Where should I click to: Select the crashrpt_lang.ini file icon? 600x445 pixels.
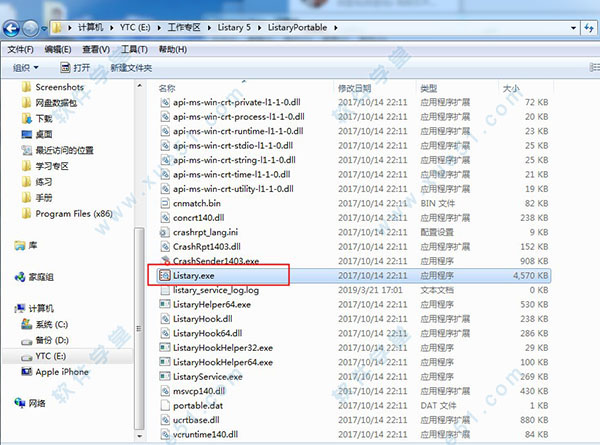pyautogui.click(x=166, y=231)
